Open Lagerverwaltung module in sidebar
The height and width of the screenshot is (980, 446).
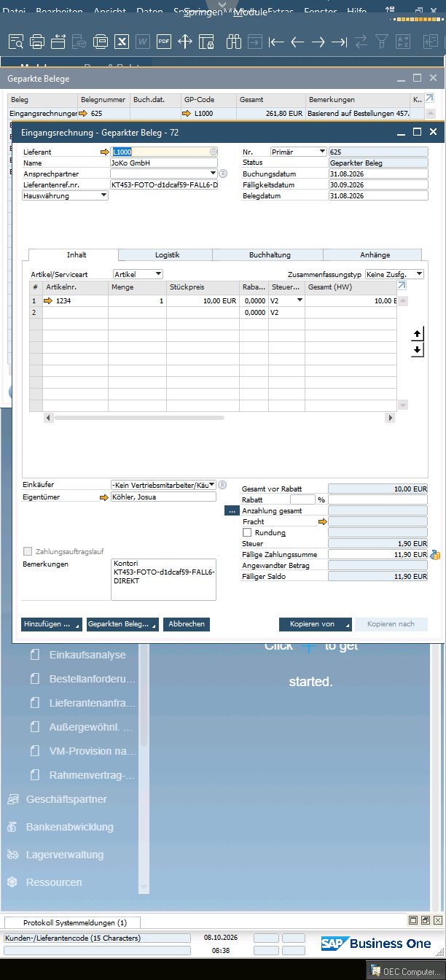(65, 855)
